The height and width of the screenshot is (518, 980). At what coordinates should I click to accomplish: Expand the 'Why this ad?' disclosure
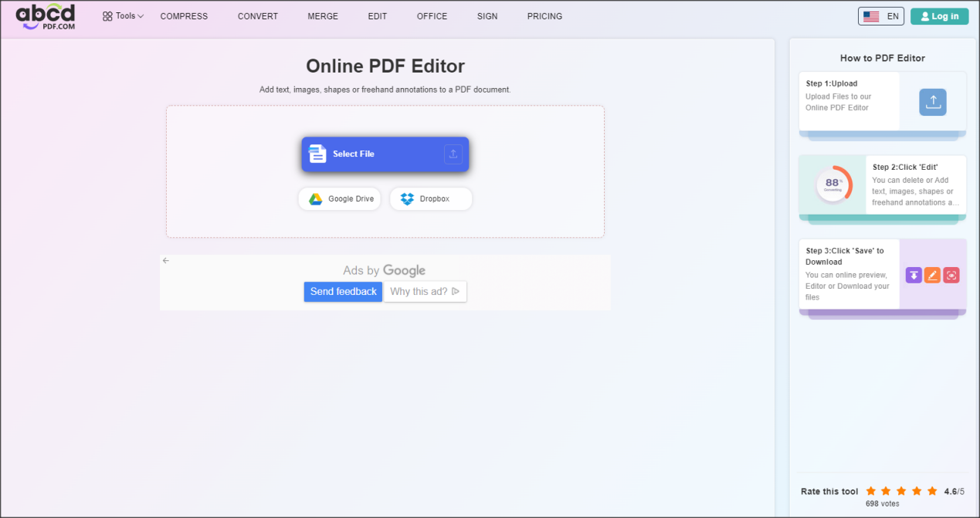pyautogui.click(x=425, y=291)
